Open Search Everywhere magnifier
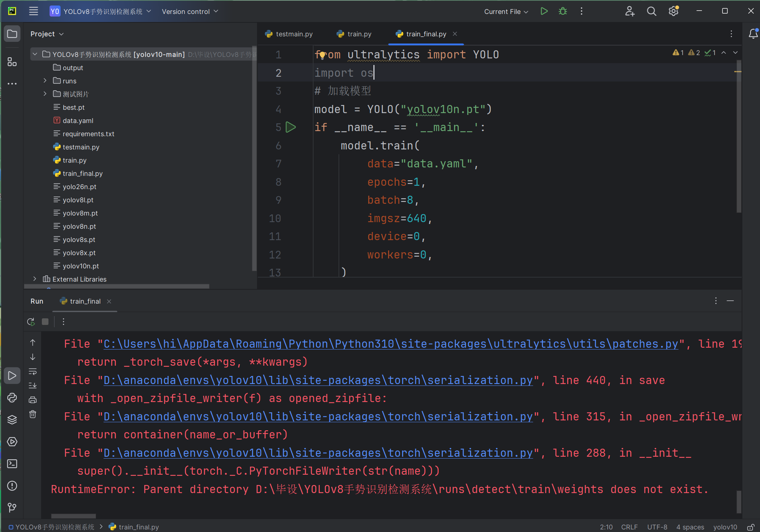 tap(651, 11)
